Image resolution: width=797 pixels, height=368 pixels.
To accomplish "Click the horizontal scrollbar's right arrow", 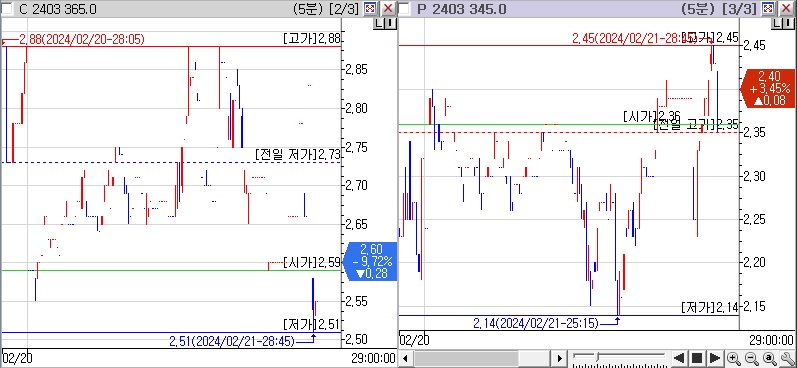I will pos(560,358).
